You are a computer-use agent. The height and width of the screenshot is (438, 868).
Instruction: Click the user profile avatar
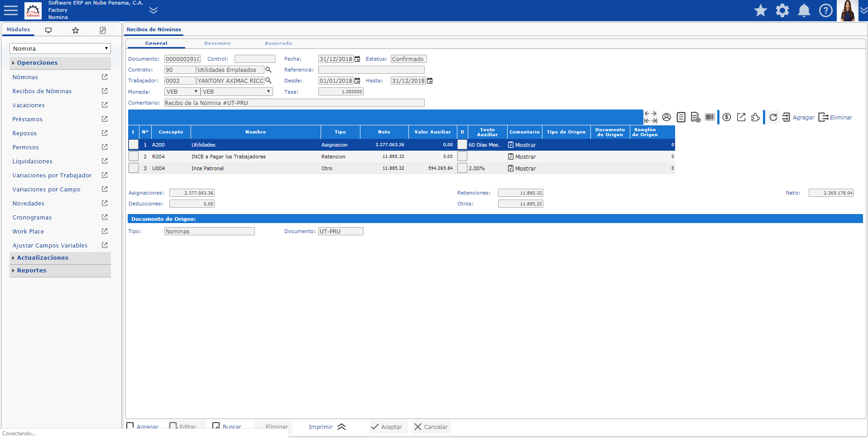[x=847, y=10]
